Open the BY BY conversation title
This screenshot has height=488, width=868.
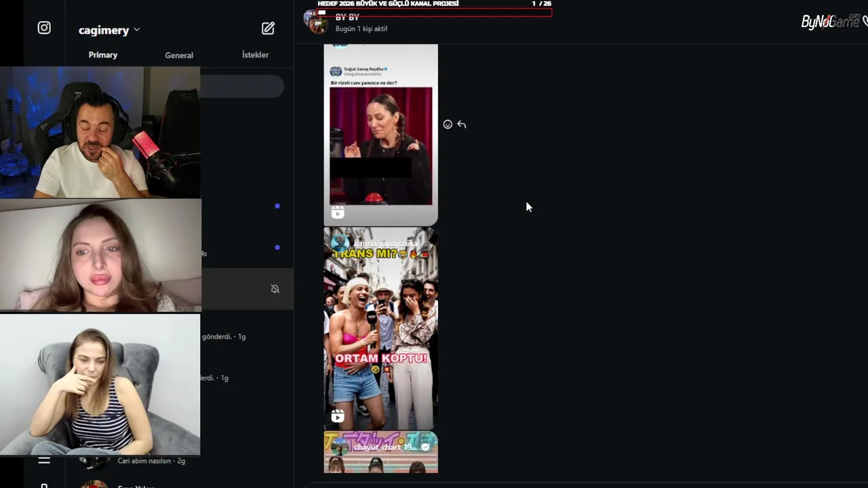click(347, 17)
